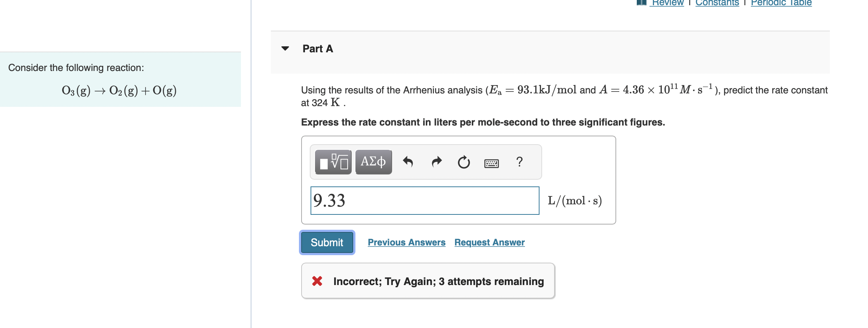Reset the answer field

[463, 161]
